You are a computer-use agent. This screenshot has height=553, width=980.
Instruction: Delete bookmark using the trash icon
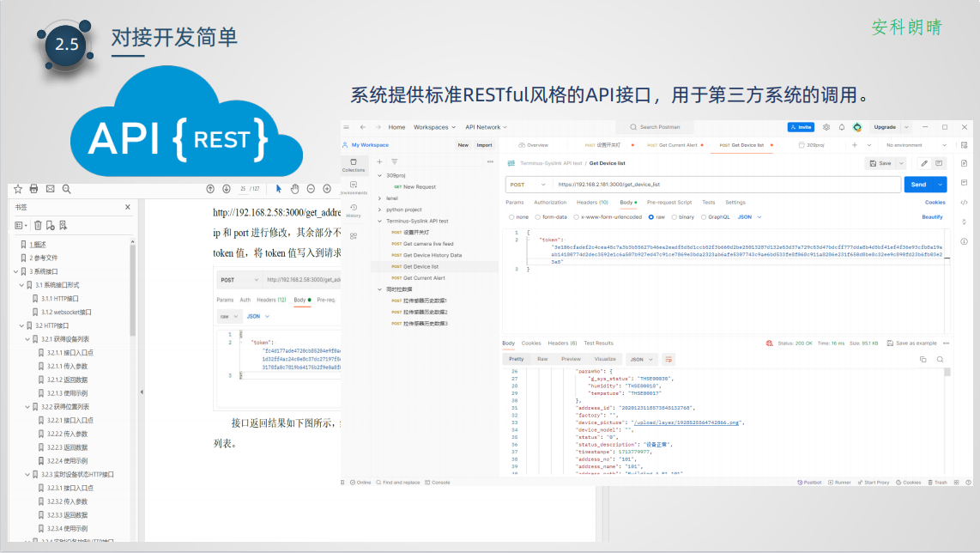click(x=38, y=225)
